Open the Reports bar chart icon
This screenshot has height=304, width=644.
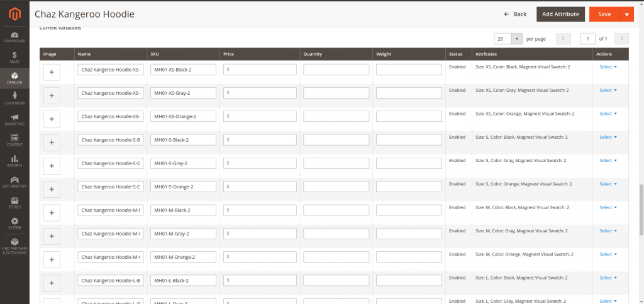[x=14, y=161]
